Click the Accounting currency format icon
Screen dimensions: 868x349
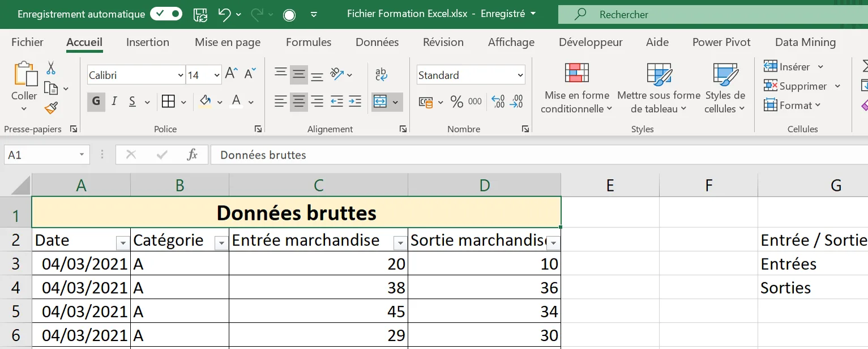pyautogui.click(x=426, y=102)
